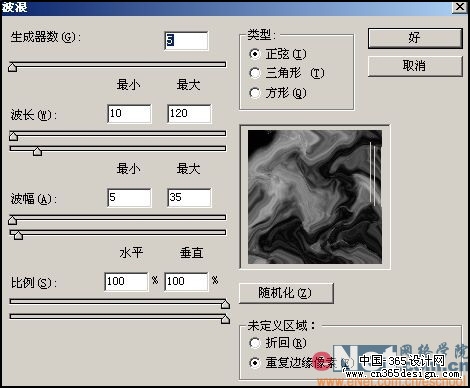
Task: Click the 取消 (Cancel) button
Action: [x=415, y=66]
